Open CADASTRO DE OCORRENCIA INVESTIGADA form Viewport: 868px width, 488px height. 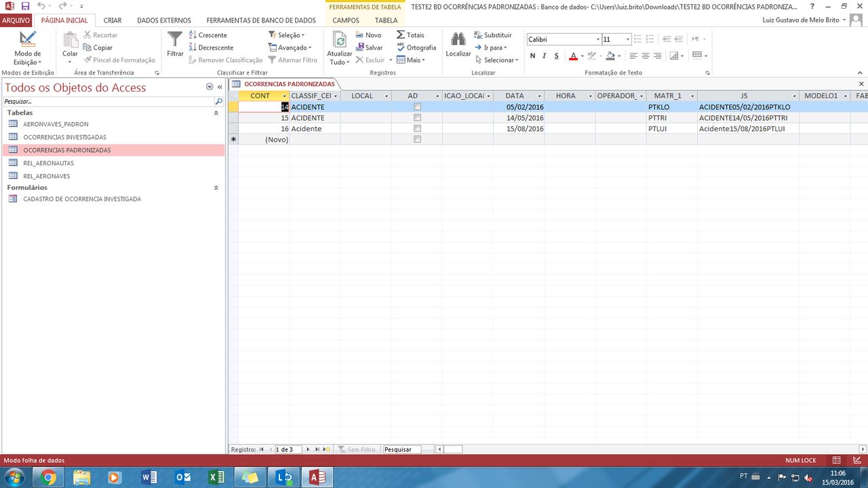(113, 199)
